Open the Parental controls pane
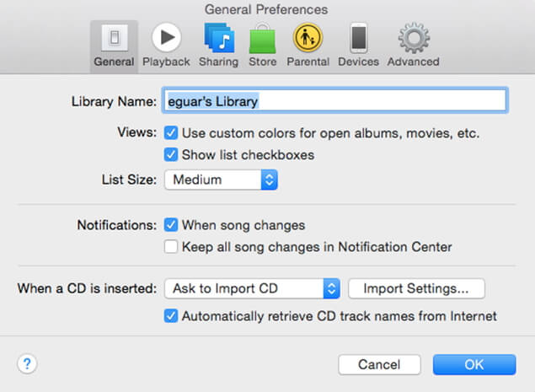This screenshot has width=535, height=392. tap(308, 45)
